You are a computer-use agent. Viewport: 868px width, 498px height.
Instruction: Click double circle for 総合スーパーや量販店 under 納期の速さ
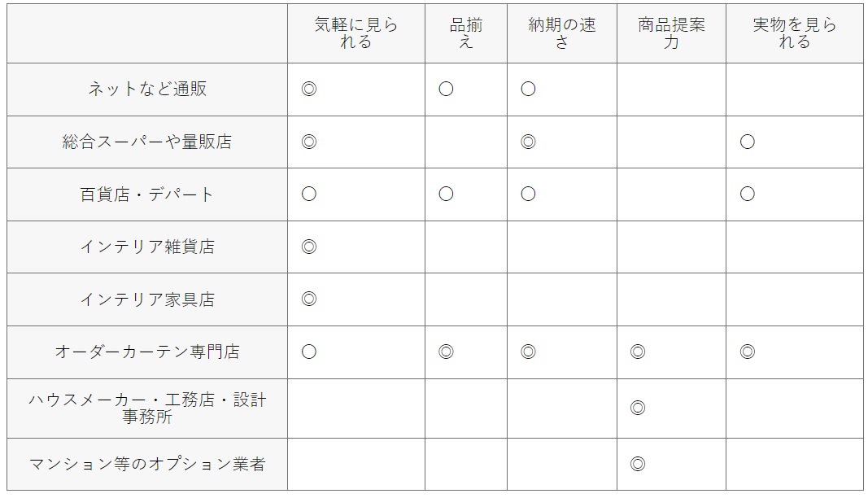[x=528, y=142]
